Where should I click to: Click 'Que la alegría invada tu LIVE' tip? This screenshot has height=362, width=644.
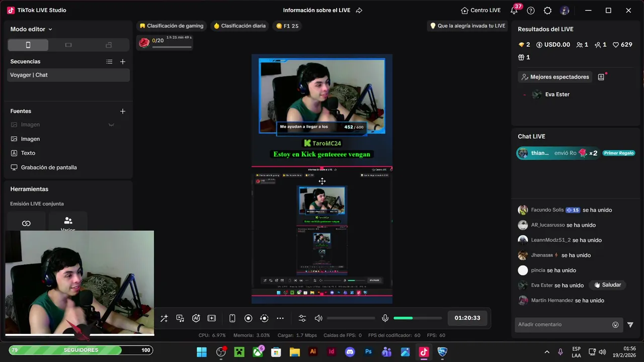467,26
